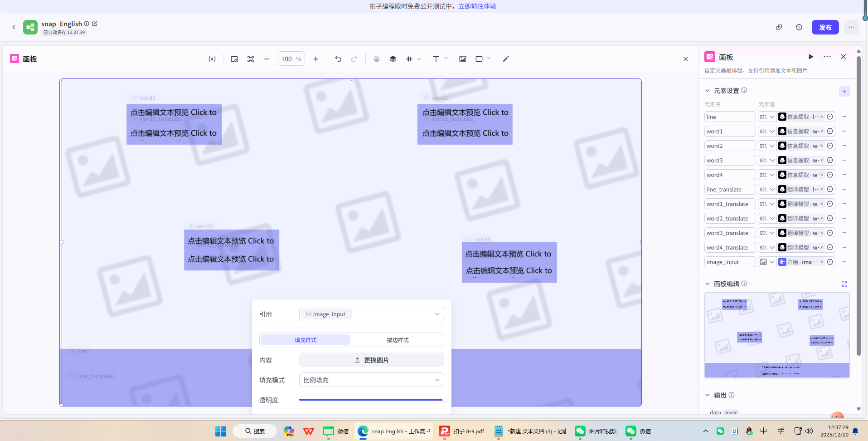868x441 pixels.
Task: Open 图片和视频 WeChat window in taskbar
Action: (x=596, y=431)
